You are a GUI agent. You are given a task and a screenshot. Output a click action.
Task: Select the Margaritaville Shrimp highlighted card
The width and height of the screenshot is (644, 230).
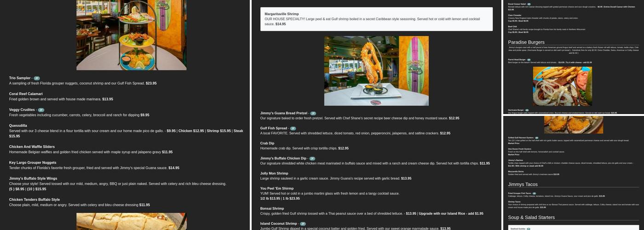376,19
